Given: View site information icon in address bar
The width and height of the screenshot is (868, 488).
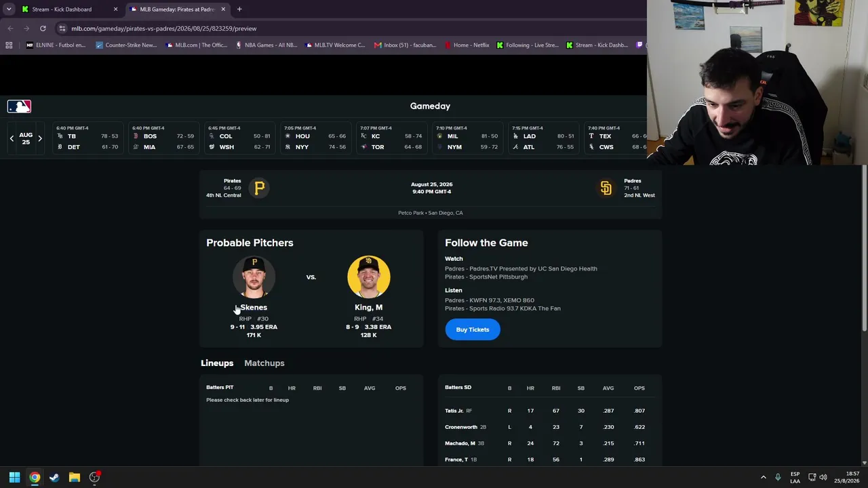Looking at the screenshot, I should point(62,28).
